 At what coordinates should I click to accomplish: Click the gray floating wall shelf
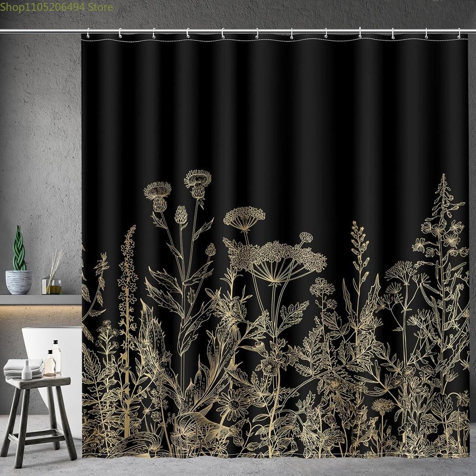tap(40, 299)
